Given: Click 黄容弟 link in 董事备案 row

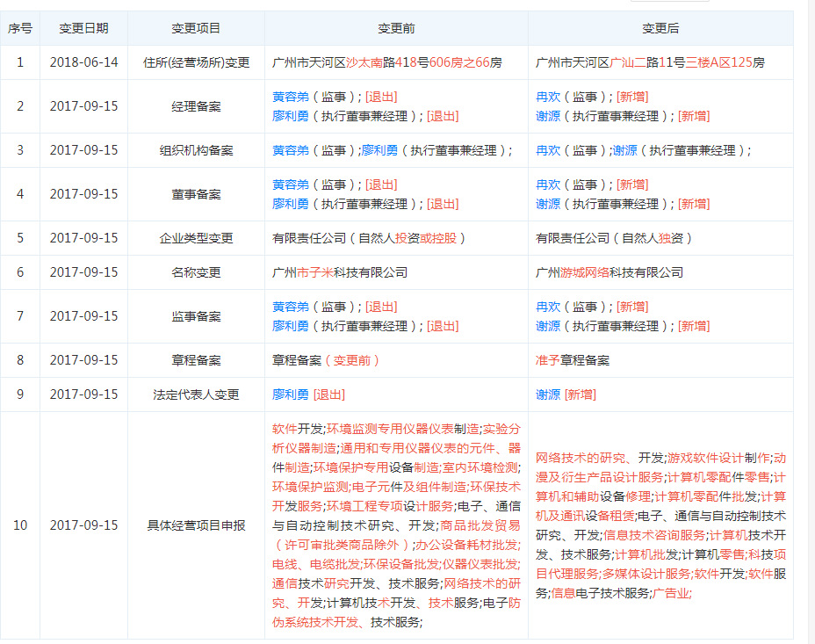Looking at the screenshot, I should click(x=291, y=185).
